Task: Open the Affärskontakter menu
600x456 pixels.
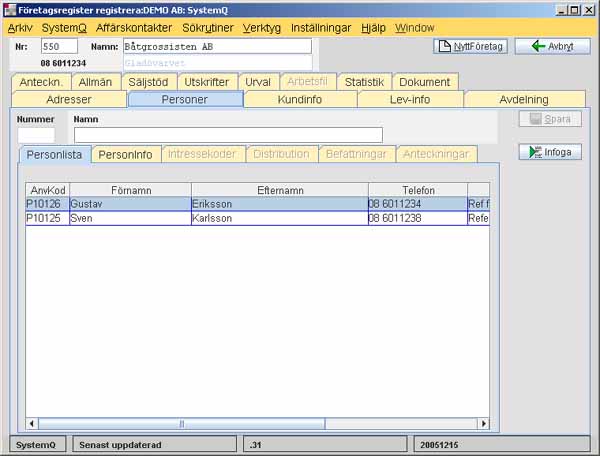Action: pos(134,28)
